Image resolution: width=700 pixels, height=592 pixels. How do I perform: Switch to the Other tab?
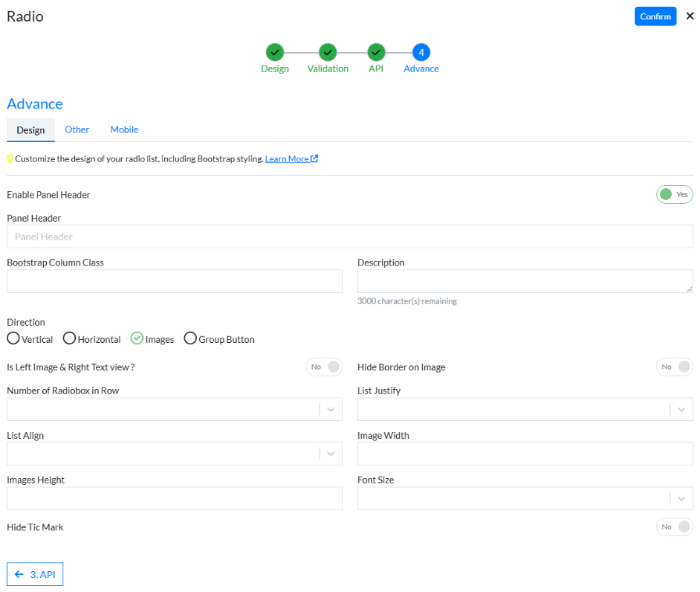[77, 129]
